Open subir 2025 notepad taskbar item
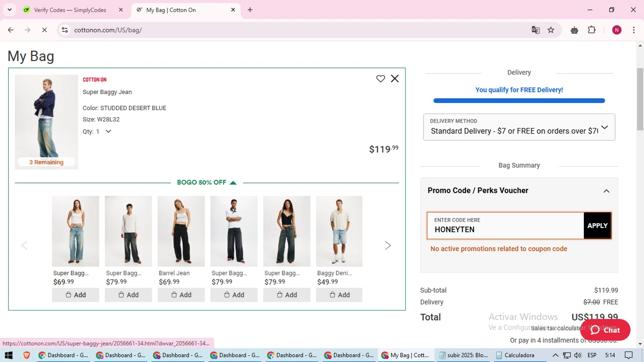 [463, 355]
